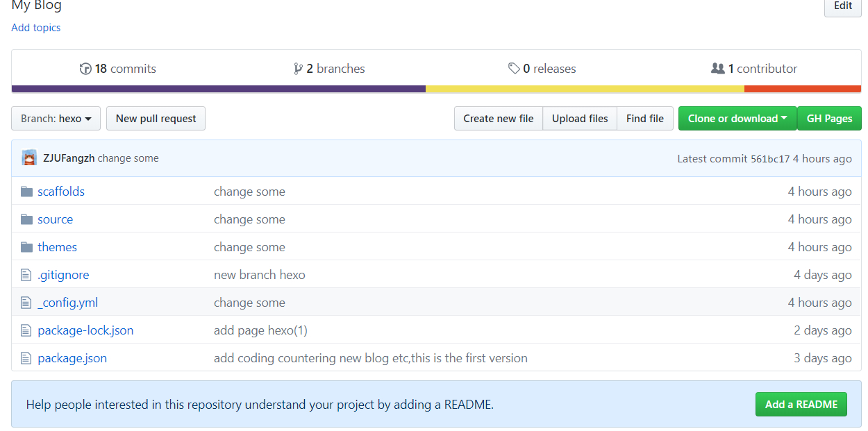Click the scaffolds folder icon

pyautogui.click(x=27, y=192)
